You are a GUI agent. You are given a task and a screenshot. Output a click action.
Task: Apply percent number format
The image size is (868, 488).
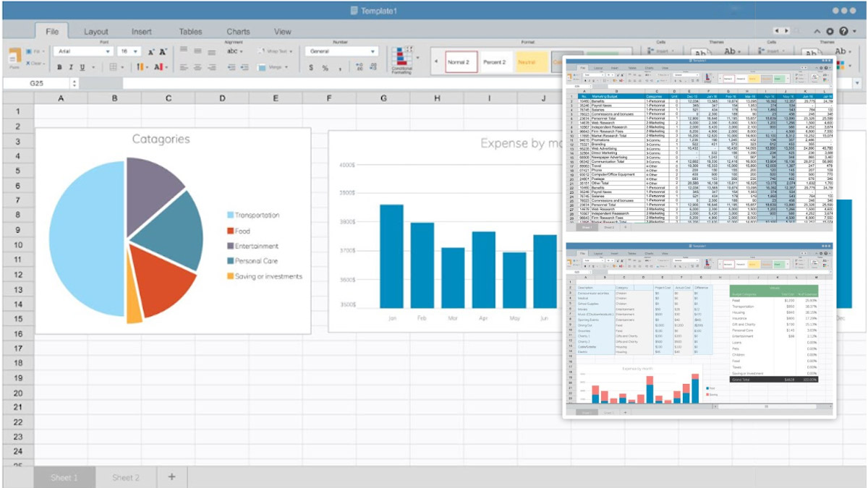(325, 67)
